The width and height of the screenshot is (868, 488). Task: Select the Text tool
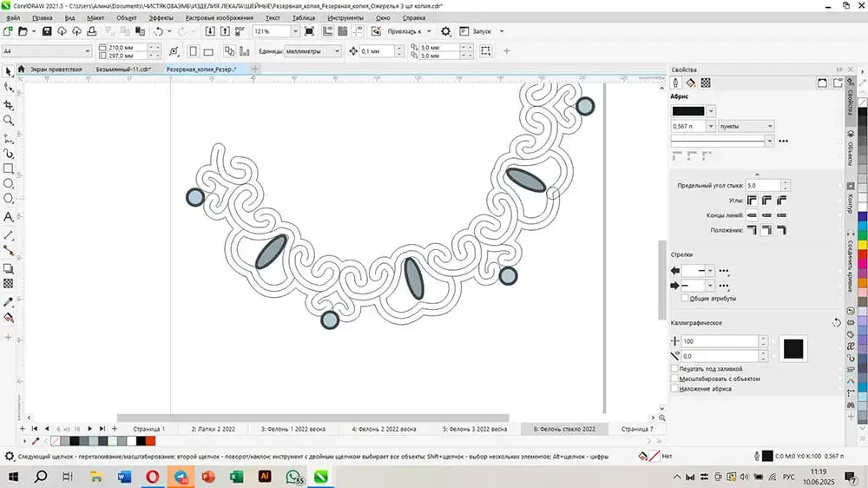point(9,216)
